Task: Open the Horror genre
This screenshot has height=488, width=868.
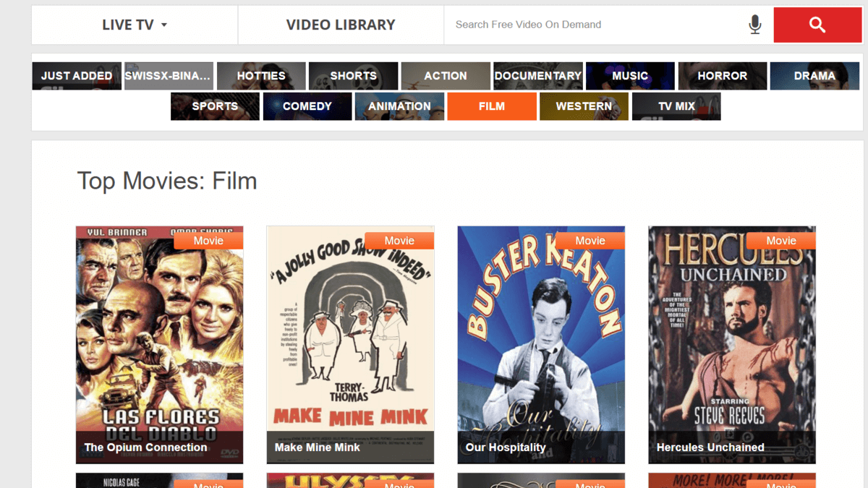Action: click(x=722, y=76)
